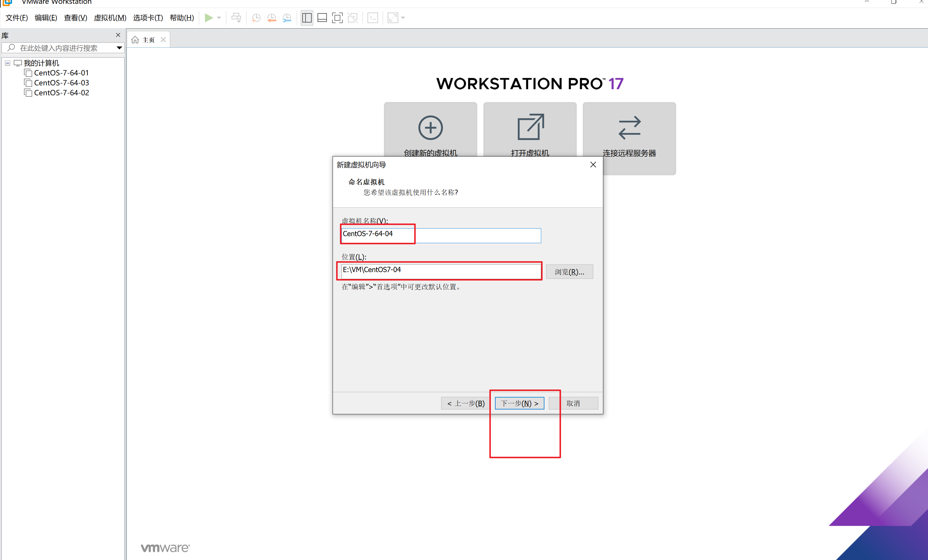The width and height of the screenshot is (928, 560).
Task: Click the 浏览(R) button
Action: point(570,272)
